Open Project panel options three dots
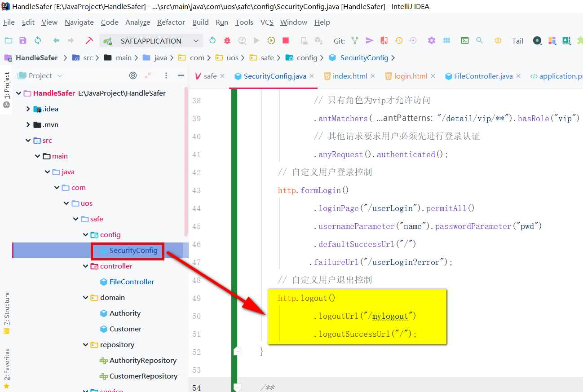Image resolution: width=583 pixels, height=392 pixels. pyautogui.click(x=166, y=75)
